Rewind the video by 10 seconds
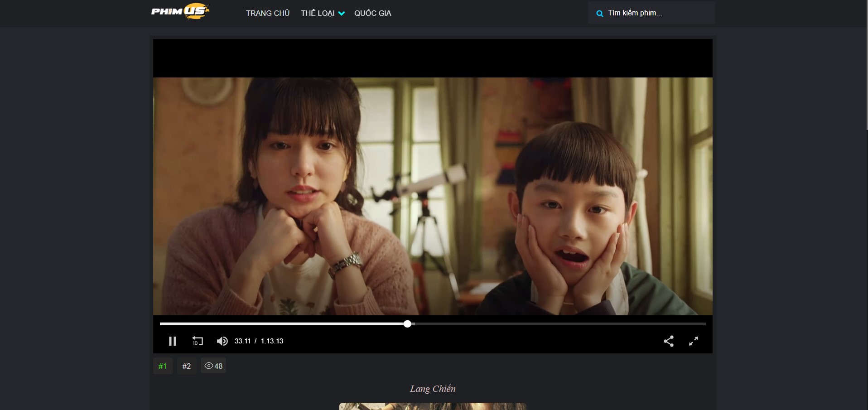Viewport: 868px width, 410px height. coord(198,341)
